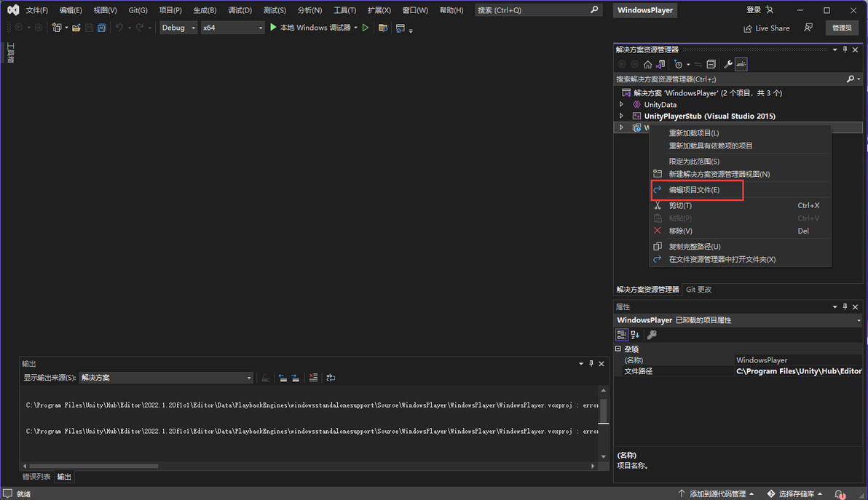Pin the Properties panel

pos(845,306)
